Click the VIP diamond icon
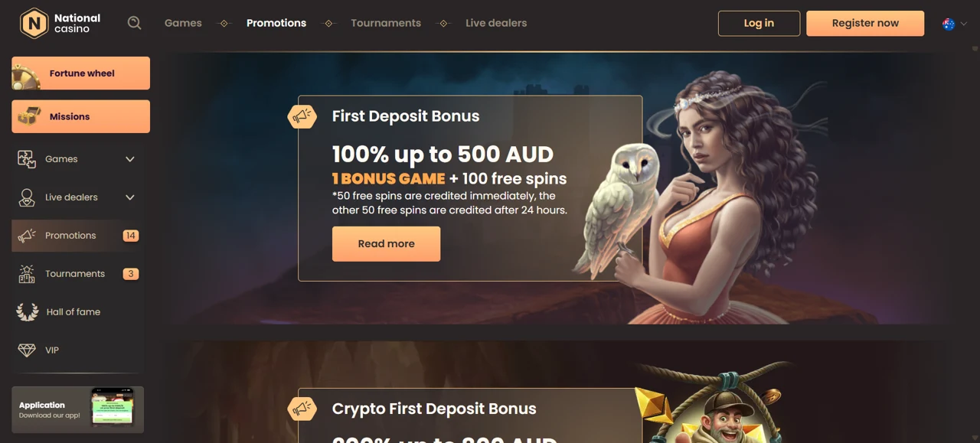 (27, 350)
